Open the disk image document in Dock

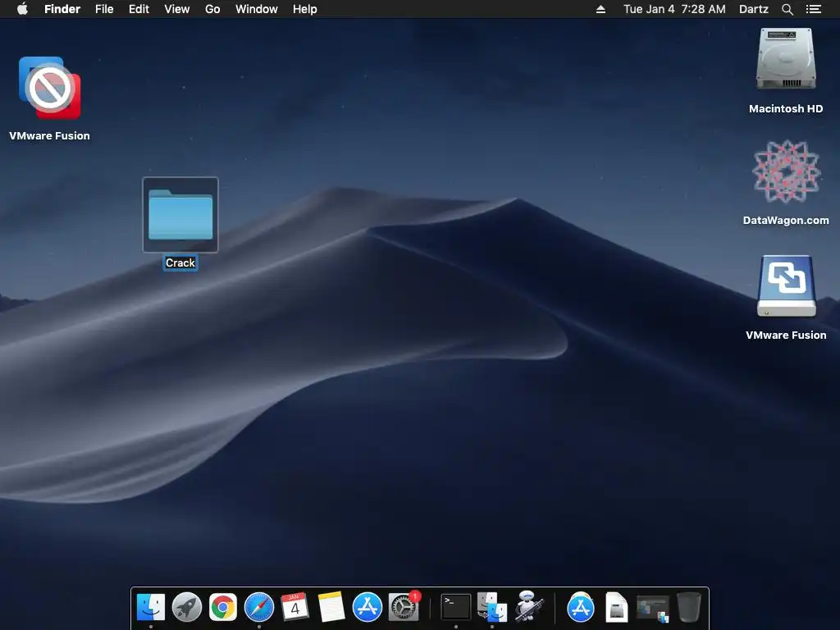(617, 607)
